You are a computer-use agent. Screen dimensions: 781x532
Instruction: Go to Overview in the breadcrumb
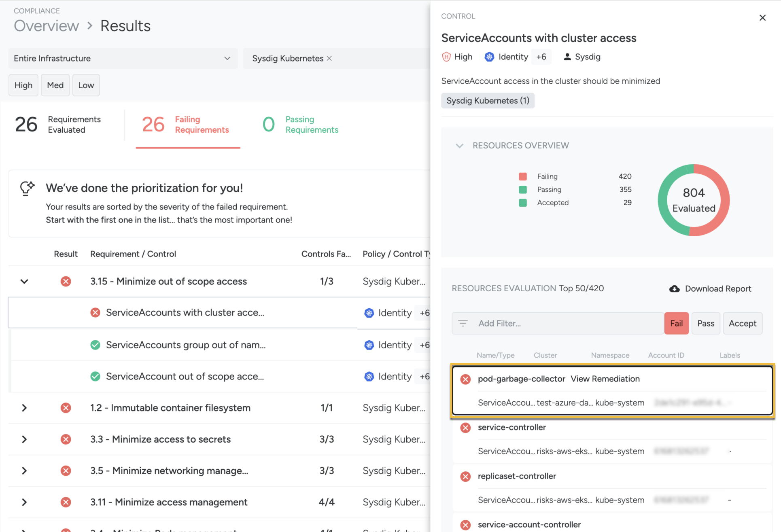click(47, 26)
